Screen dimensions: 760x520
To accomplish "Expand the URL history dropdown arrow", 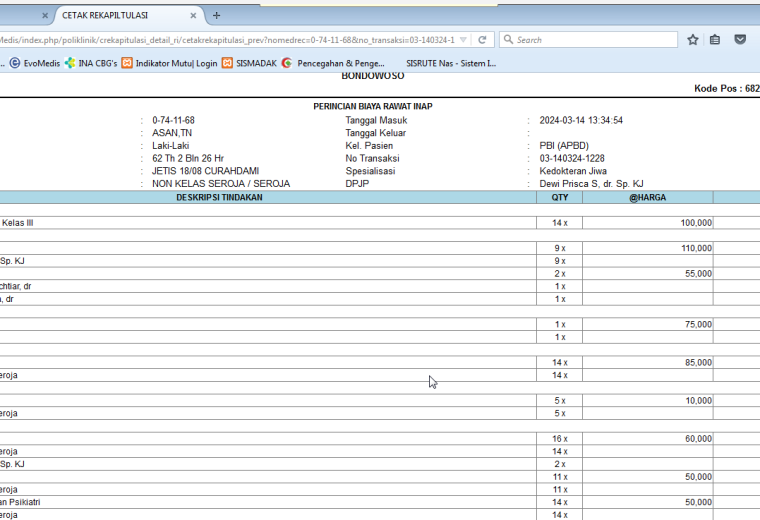I will [x=463, y=40].
